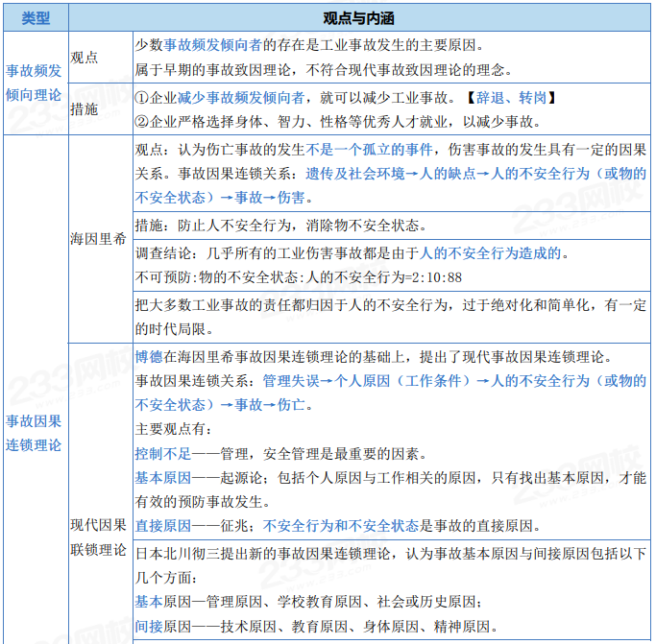This screenshot has width=656, height=644.
Task: Select the 事故因果连锁理论 row label
Action: tap(34, 433)
